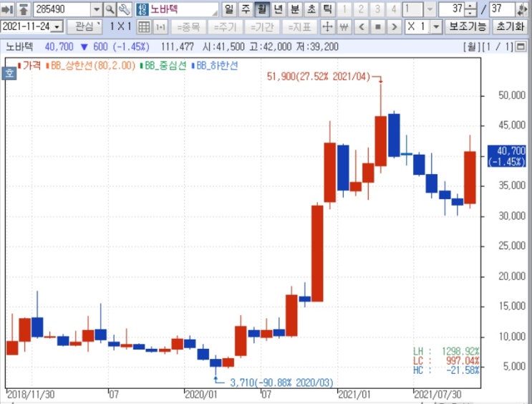Expand the X 1 multiplier dropdown
This screenshot has width=532, height=404.
[x=436, y=27]
